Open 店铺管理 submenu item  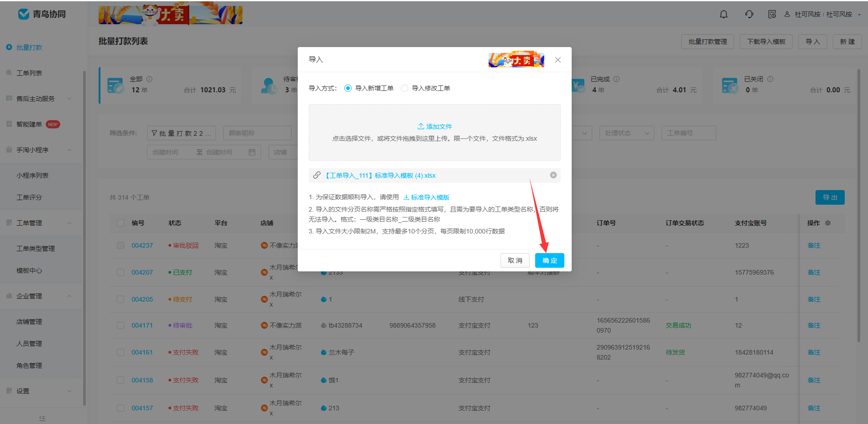coord(29,322)
